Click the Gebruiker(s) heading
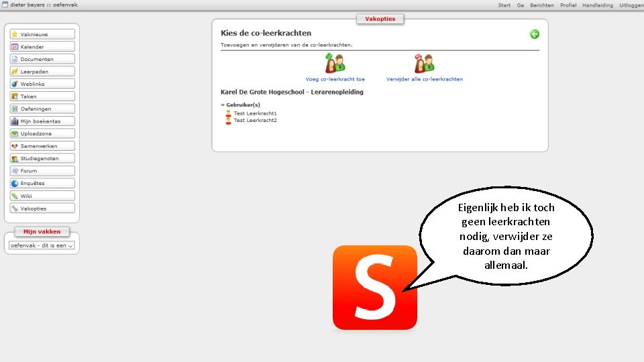This screenshot has width=644, height=362. pos(243,105)
